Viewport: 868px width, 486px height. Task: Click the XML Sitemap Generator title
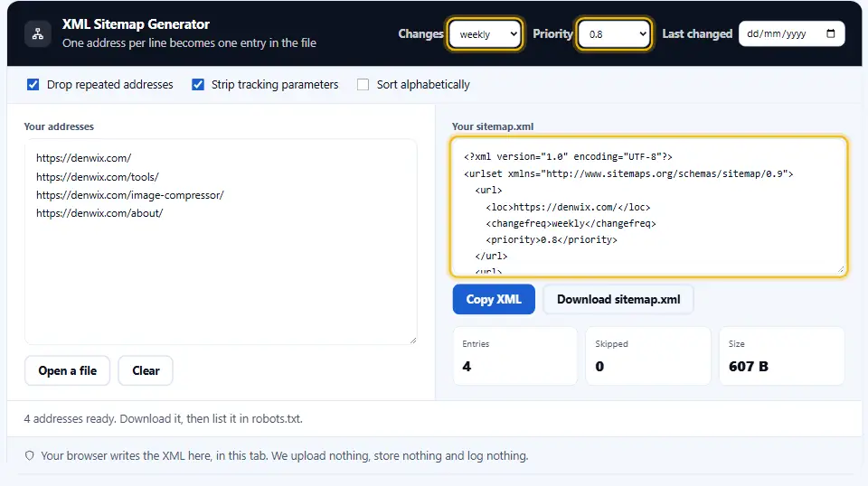pyautogui.click(x=136, y=24)
